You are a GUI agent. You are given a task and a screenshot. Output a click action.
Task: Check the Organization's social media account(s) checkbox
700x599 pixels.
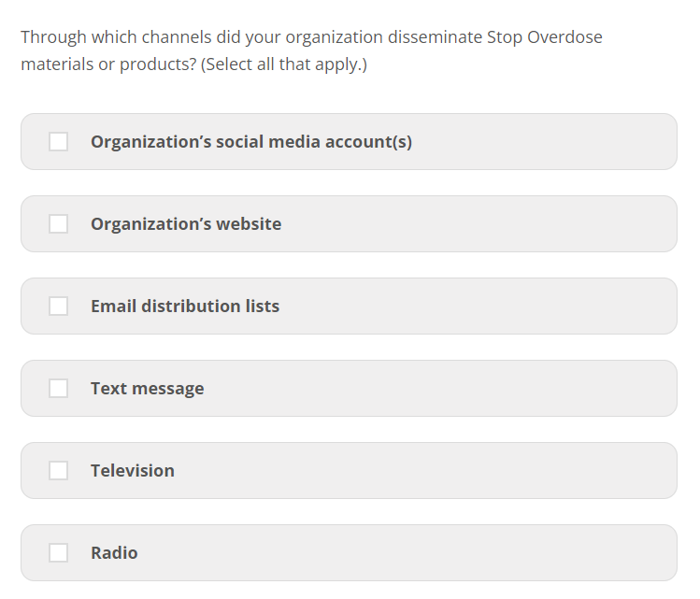click(x=58, y=141)
